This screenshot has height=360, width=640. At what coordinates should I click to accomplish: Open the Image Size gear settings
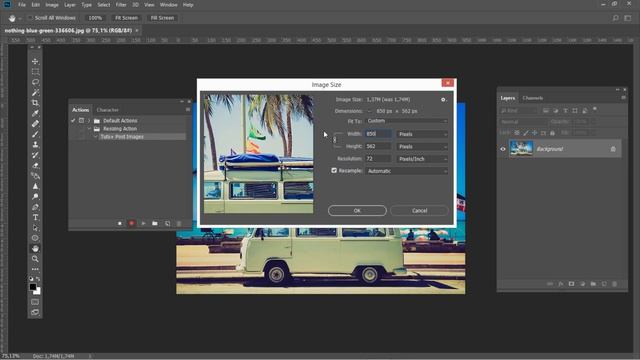[443, 100]
